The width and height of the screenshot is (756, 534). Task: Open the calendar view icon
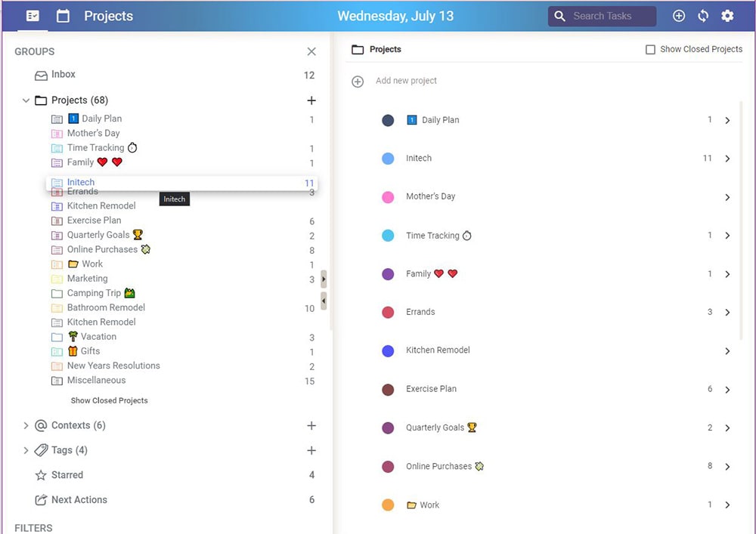tap(64, 16)
